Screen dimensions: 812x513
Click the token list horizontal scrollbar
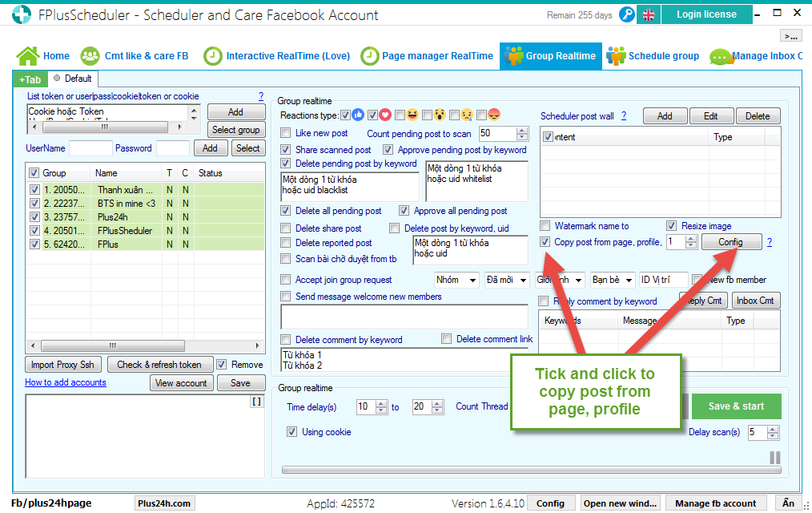point(107,127)
